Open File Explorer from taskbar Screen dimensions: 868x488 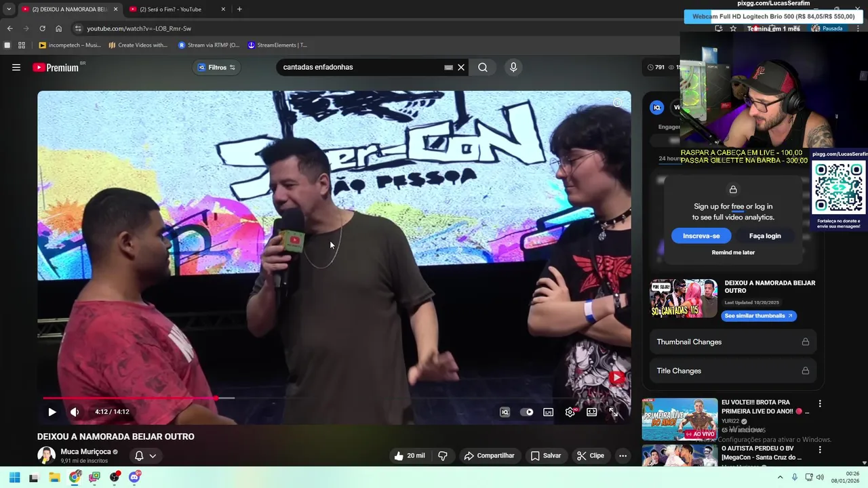(54, 477)
